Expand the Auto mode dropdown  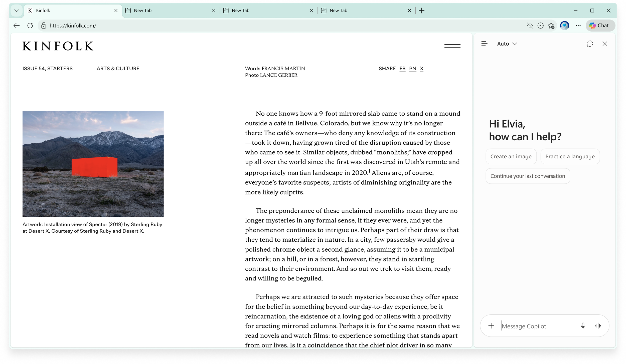point(507,44)
